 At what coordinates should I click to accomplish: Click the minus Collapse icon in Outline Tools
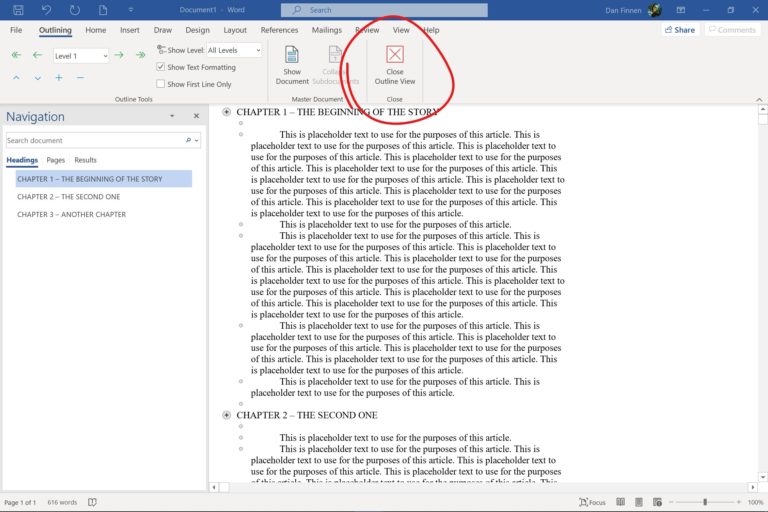click(80, 78)
